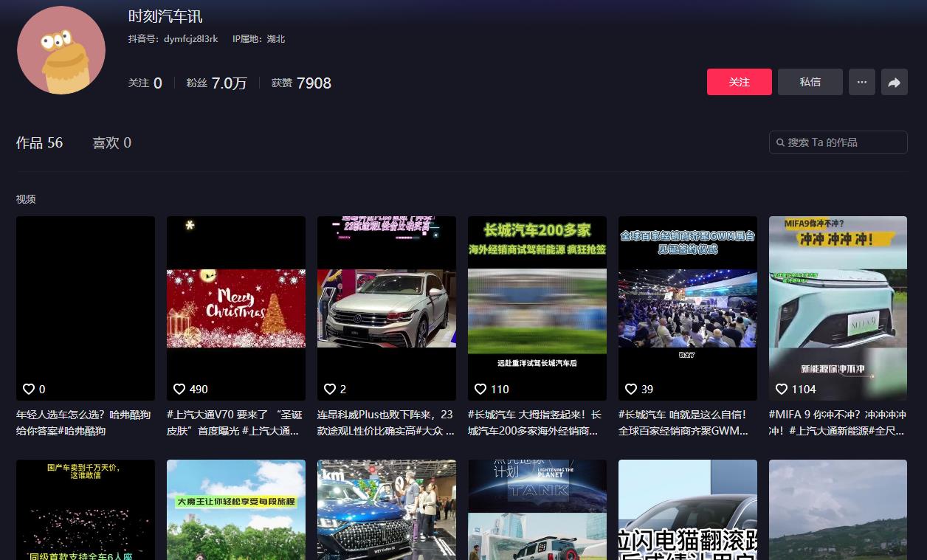Click the search magnifier icon
This screenshot has width=927, height=560.
pyautogui.click(x=780, y=142)
